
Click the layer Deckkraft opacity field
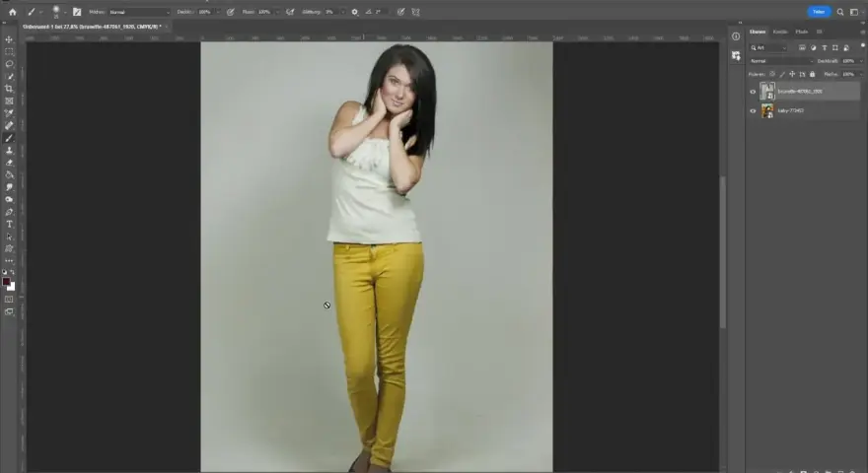pyautogui.click(x=850, y=61)
